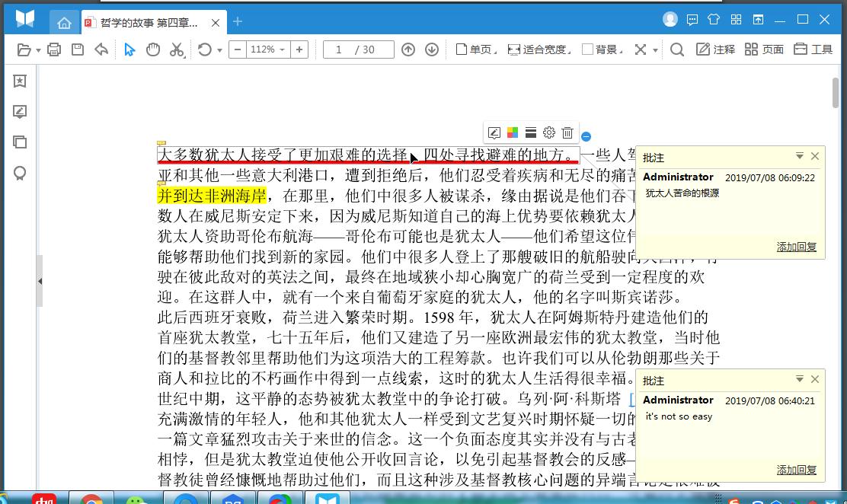Click the Print icon in toolbar
847x504 pixels.
[x=54, y=49]
